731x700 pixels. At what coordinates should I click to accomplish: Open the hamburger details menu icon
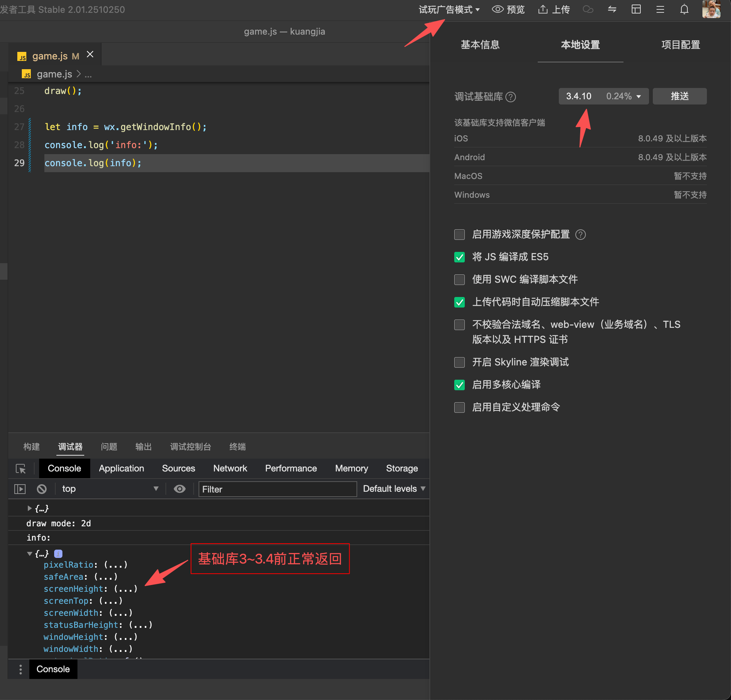tap(660, 10)
